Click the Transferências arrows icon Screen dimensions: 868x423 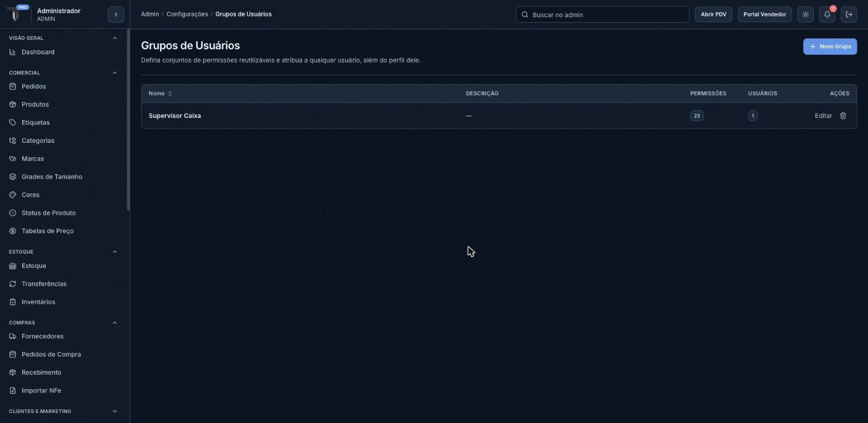click(13, 284)
